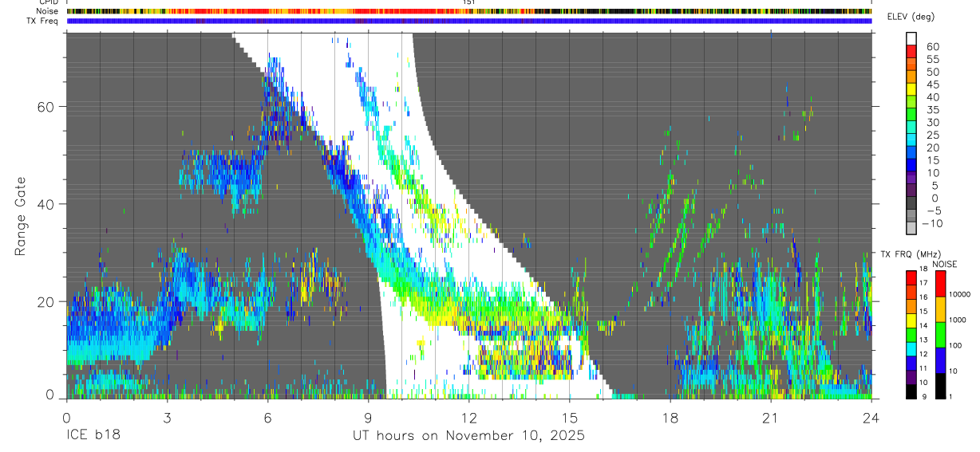This screenshot has width=980, height=452.
Task: Click the '18' tick on the UT hours axis
Action: (x=670, y=418)
